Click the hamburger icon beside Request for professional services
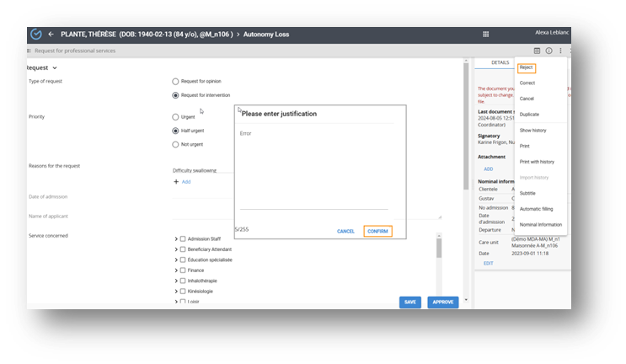Screen dimensions: 626x364 (29, 51)
